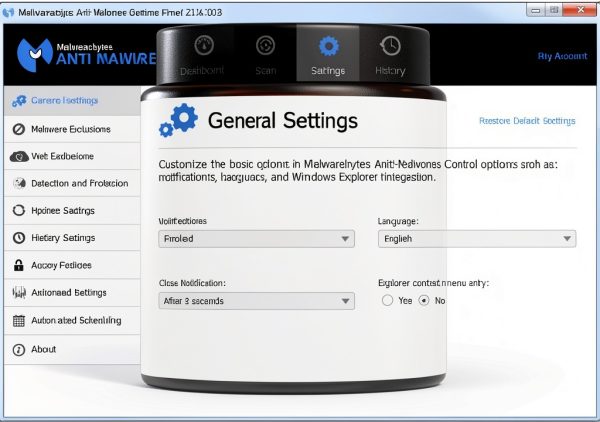This screenshot has width=600, height=422.
Task: Maximize the Malwarebytes window
Action: [x=554, y=10]
